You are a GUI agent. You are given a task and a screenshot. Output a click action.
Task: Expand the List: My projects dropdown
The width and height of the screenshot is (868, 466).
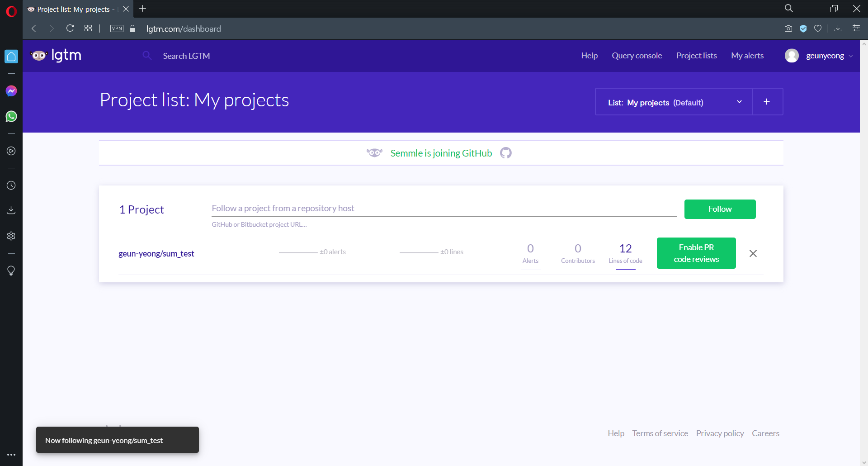(x=674, y=102)
